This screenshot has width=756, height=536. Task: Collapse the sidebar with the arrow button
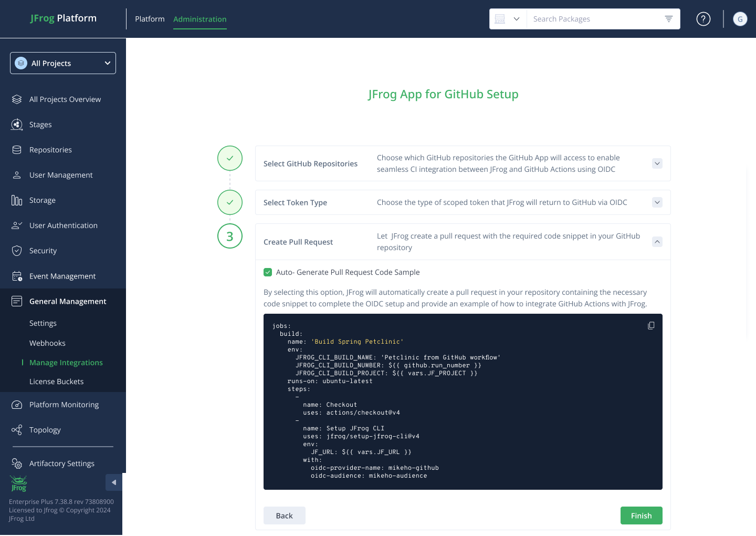click(114, 482)
